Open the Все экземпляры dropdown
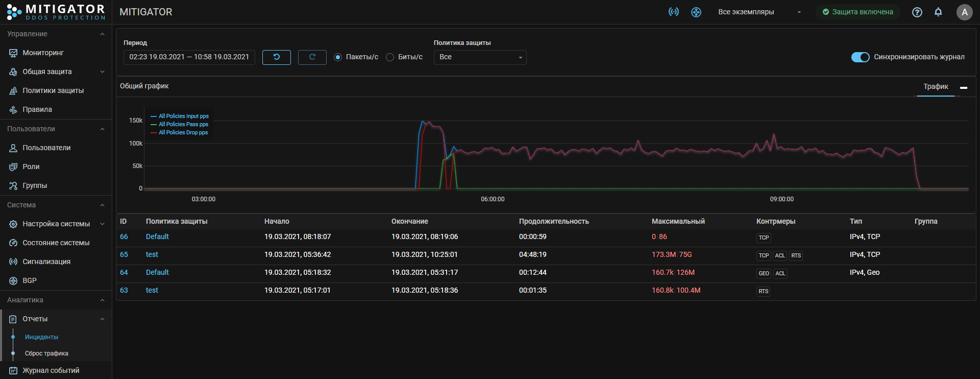 759,12
